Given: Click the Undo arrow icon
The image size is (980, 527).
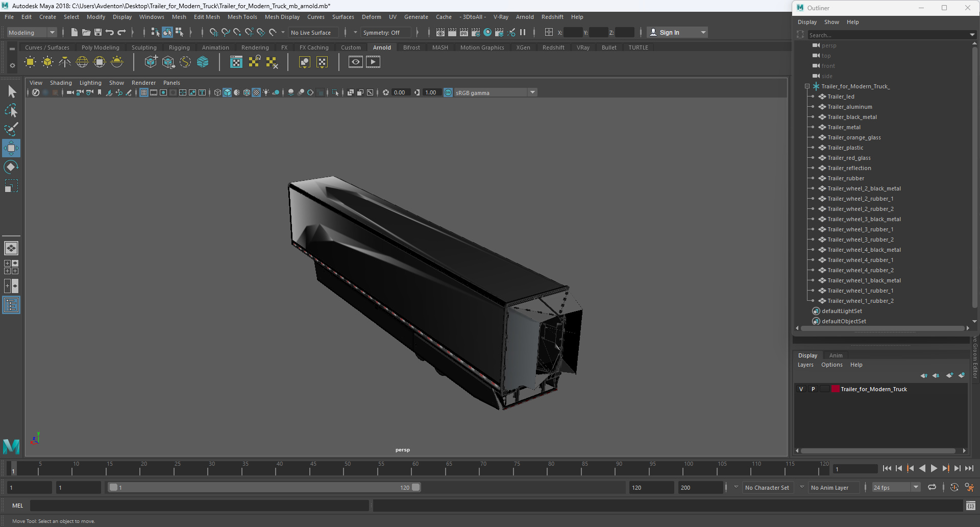Looking at the screenshot, I should pos(110,32).
